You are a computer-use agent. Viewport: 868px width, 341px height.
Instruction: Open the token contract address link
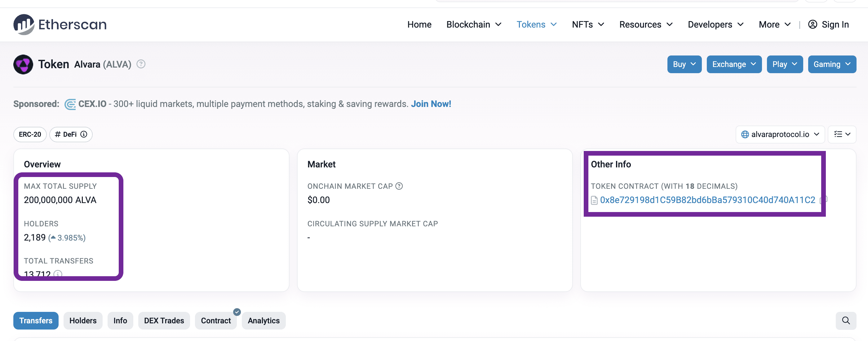pos(707,200)
